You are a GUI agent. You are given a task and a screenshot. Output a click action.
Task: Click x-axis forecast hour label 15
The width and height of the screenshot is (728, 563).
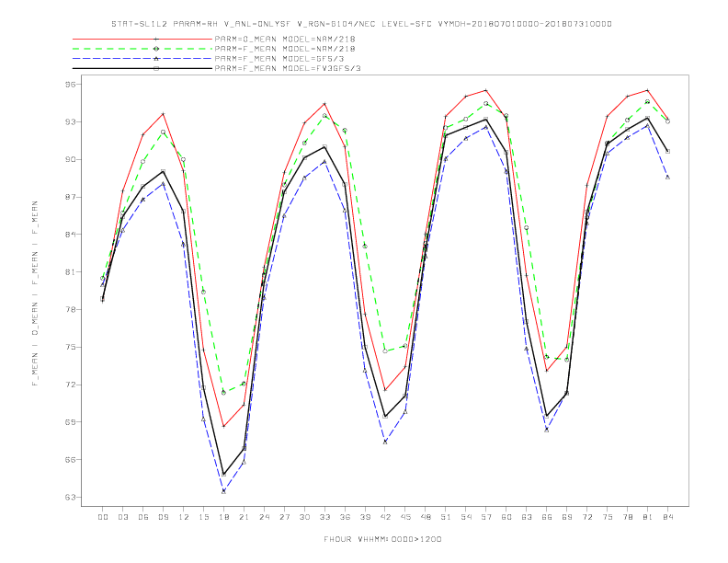(x=203, y=517)
